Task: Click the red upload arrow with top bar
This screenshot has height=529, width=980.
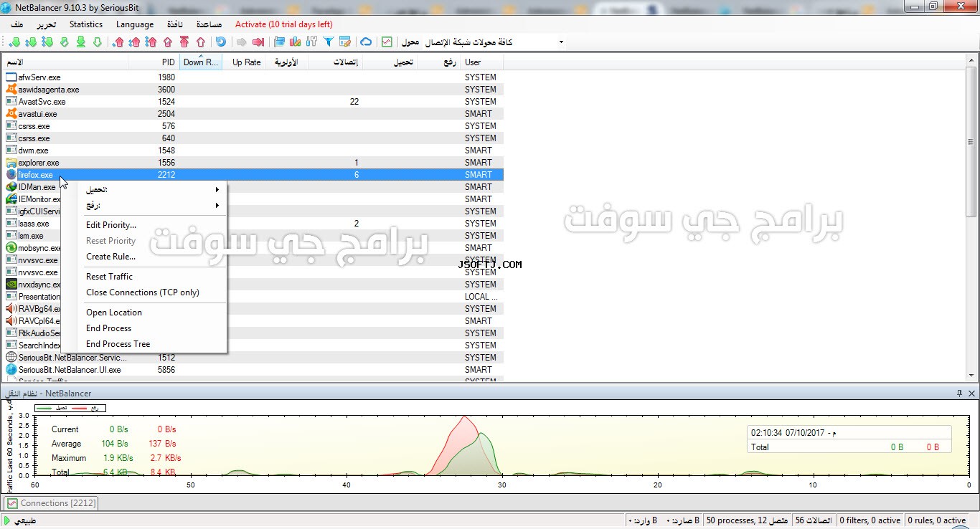Action: point(184,42)
